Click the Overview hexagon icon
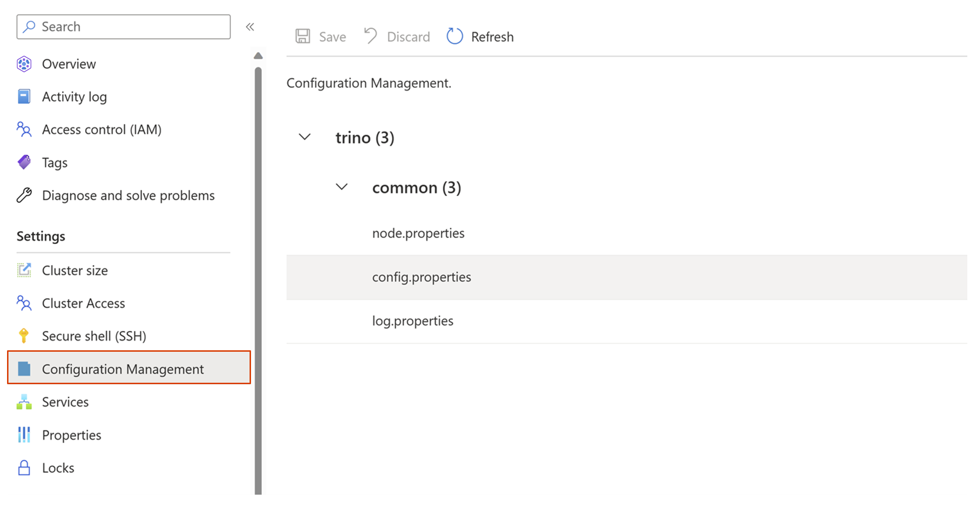 [24, 64]
